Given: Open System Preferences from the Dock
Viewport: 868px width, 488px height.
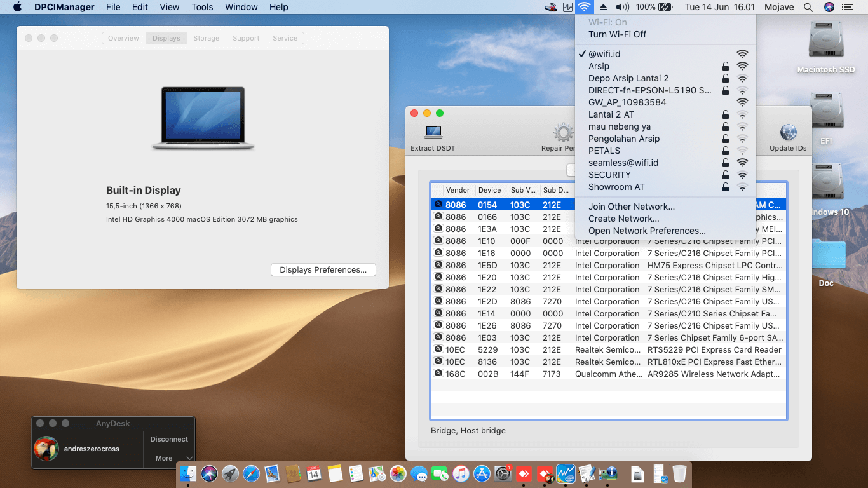Looking at the screenshot, I should click(503, 473).
